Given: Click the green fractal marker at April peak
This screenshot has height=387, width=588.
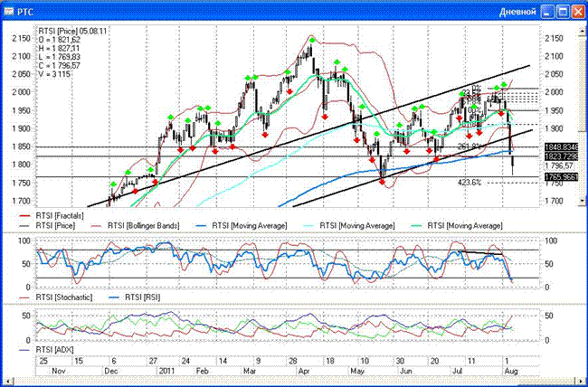Looking at the screenshot, I should (311, 40).
